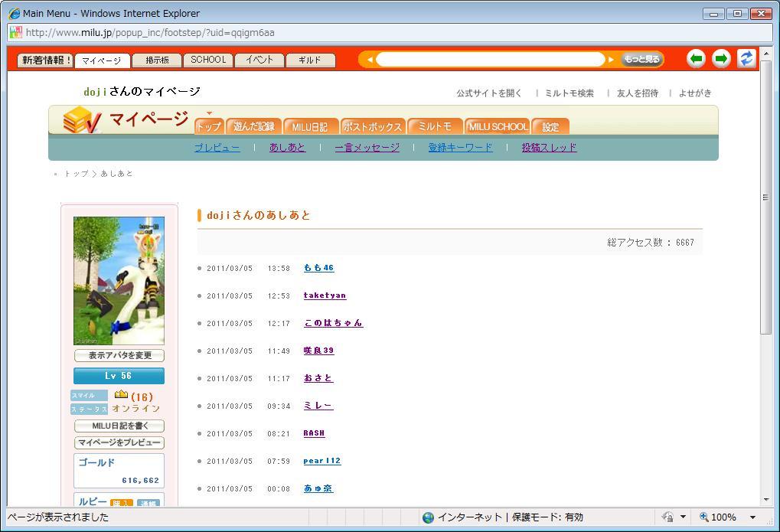This screenshot has width=780, height=532.
Task: Click the green back arrow icon
Action: [696, 59]
